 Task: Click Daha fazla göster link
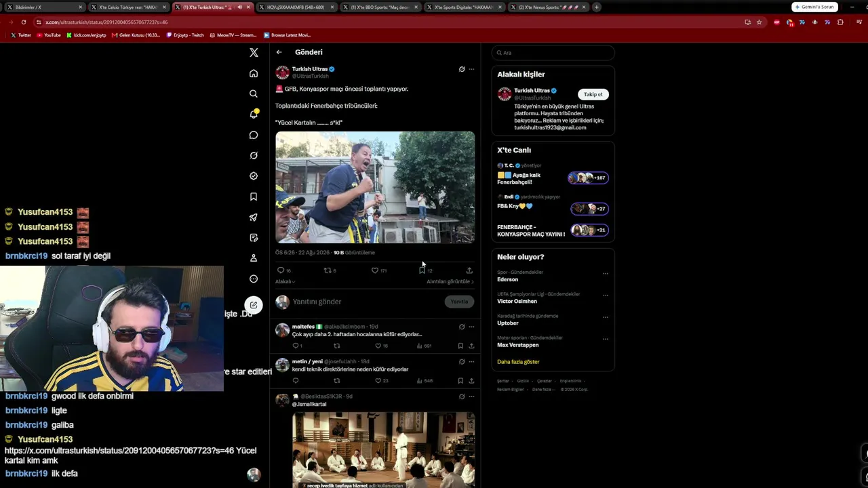pos(518,362)
